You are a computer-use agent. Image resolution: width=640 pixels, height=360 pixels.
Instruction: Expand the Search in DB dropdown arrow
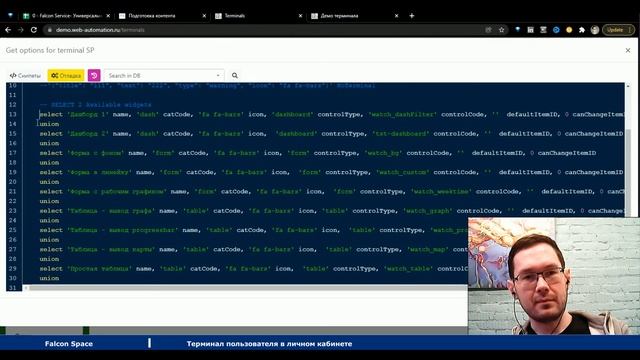click(x=218, y=76)
